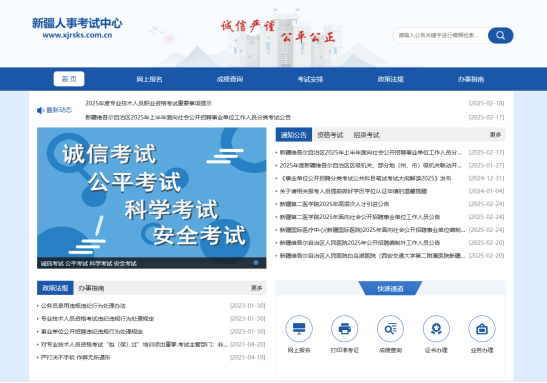Open 事业单位公开招聘违纪违规行为处理规定
The image size is (547, 383).
92,332
